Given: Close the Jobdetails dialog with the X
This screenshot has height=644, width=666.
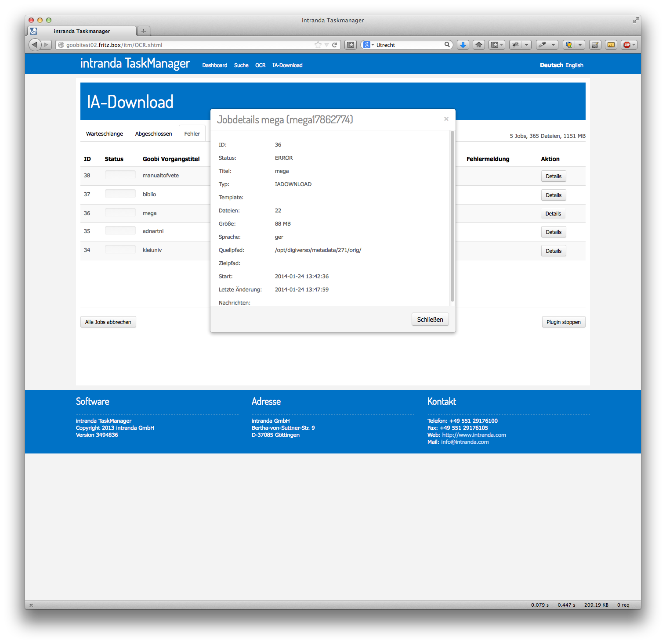Looking at the screenshot, I should 446,119.
